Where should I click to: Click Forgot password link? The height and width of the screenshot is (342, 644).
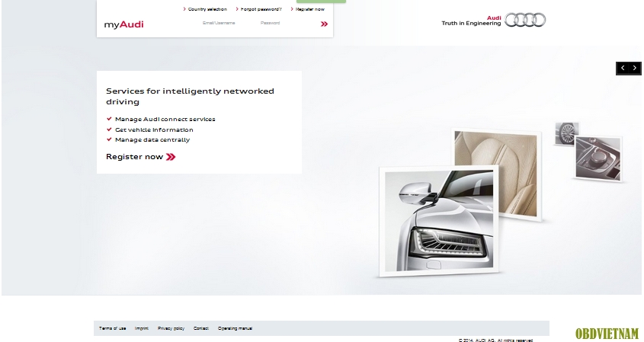[x=261, y=9]
